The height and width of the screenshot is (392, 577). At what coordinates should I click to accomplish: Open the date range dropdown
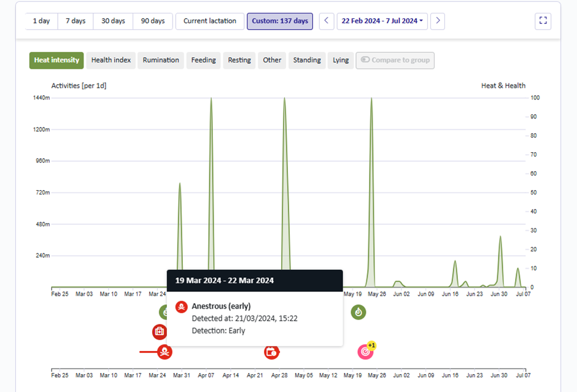coord(382,20)
